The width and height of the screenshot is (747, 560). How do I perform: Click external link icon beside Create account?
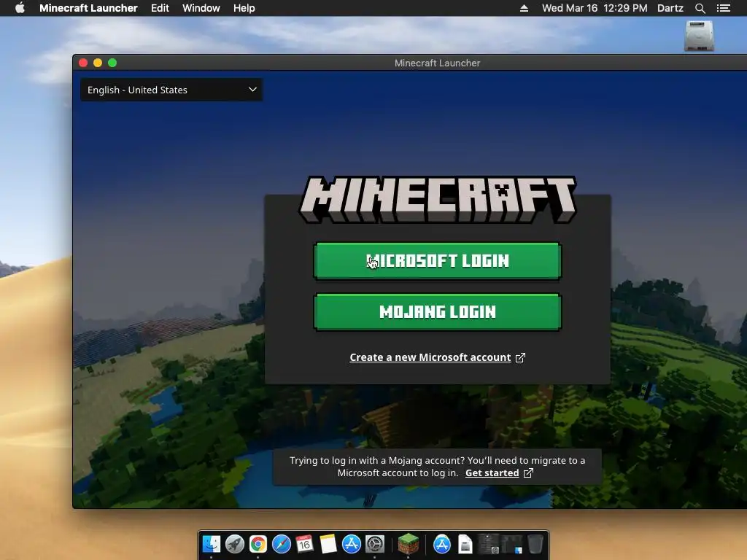(520, 357)
